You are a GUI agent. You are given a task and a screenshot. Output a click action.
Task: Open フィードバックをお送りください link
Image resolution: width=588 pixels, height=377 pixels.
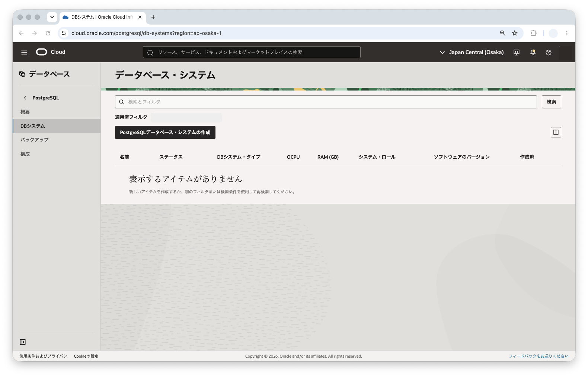point(539,356)
